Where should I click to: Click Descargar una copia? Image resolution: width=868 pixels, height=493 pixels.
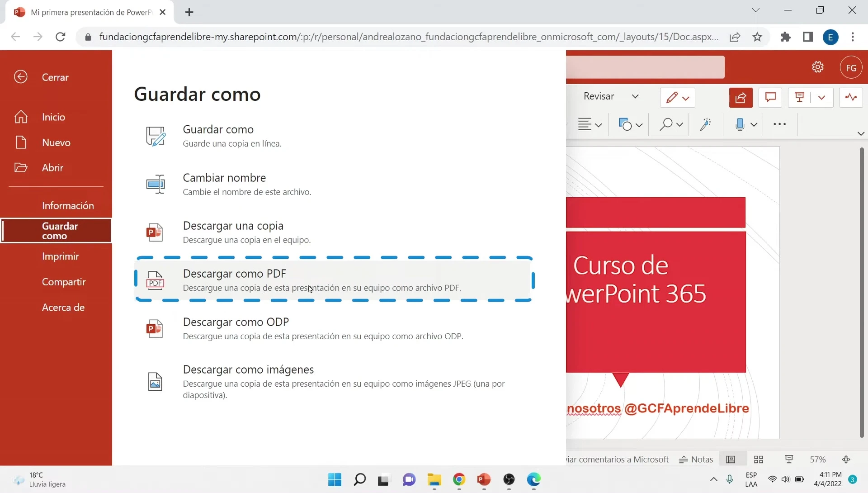tap(334, 232)
